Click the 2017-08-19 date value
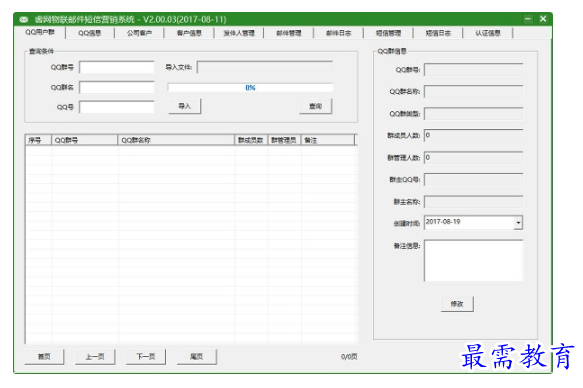Screen dimensions: 583x388 click(443, 222)
